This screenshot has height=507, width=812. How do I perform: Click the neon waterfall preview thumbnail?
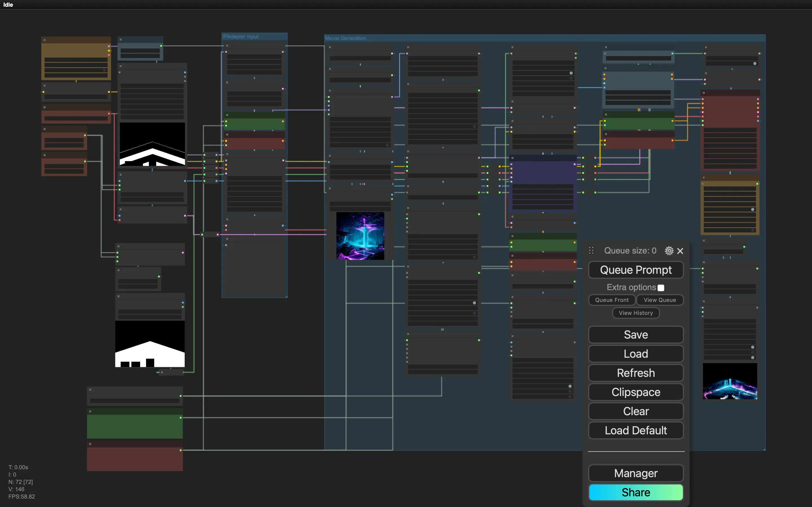(360, 236)
